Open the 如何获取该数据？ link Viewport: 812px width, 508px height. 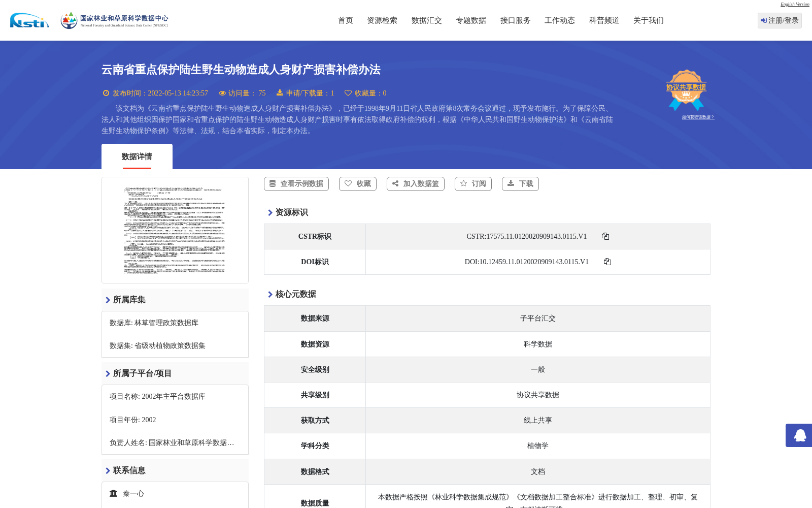(x=698, y=117)
